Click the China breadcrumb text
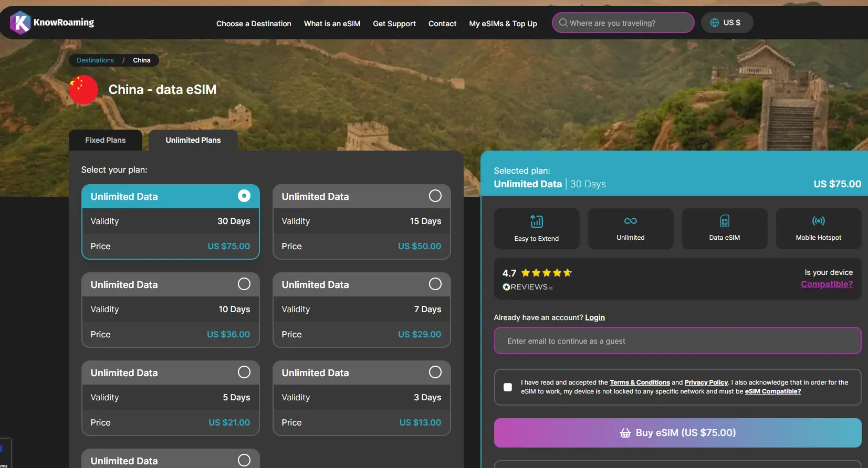868x468 pixels. 142,60
